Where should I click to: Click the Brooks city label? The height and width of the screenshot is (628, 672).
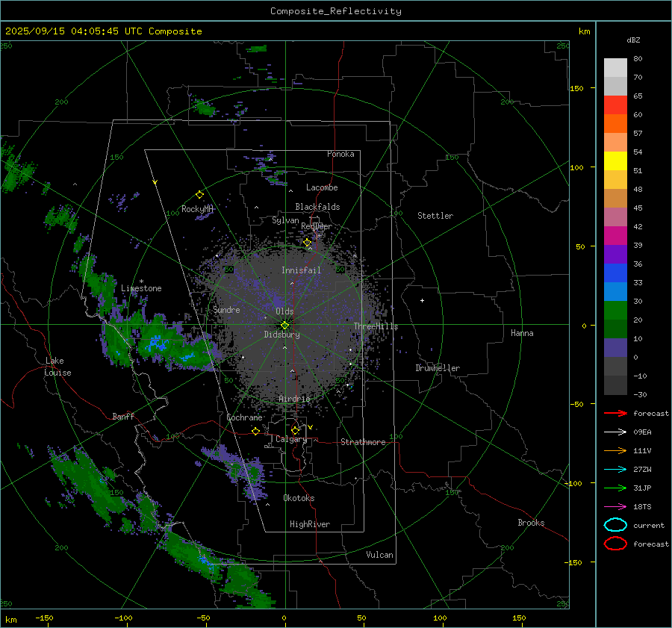[531, 523]
